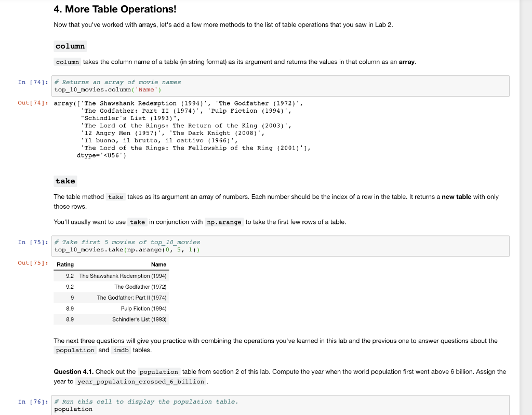Screen dimensions: 532x415
Task: Click the 'In [75]:' prompt label
Action: point(33,242)
